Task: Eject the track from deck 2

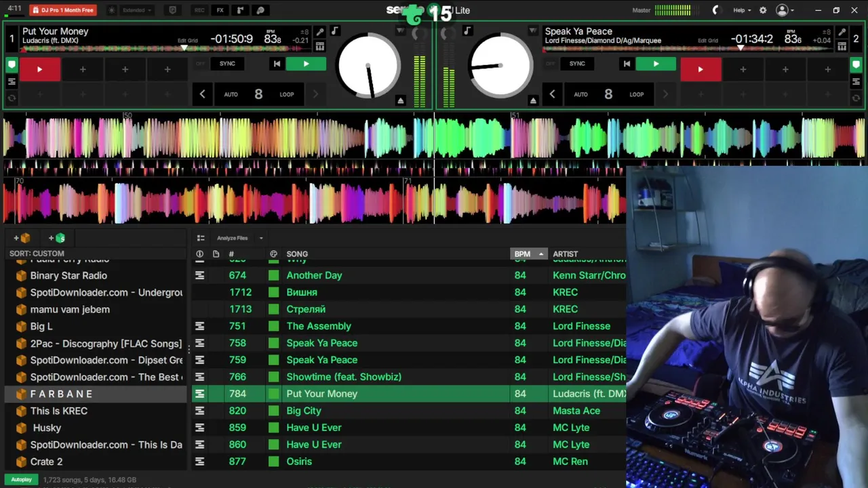Action: click(533, 100)
